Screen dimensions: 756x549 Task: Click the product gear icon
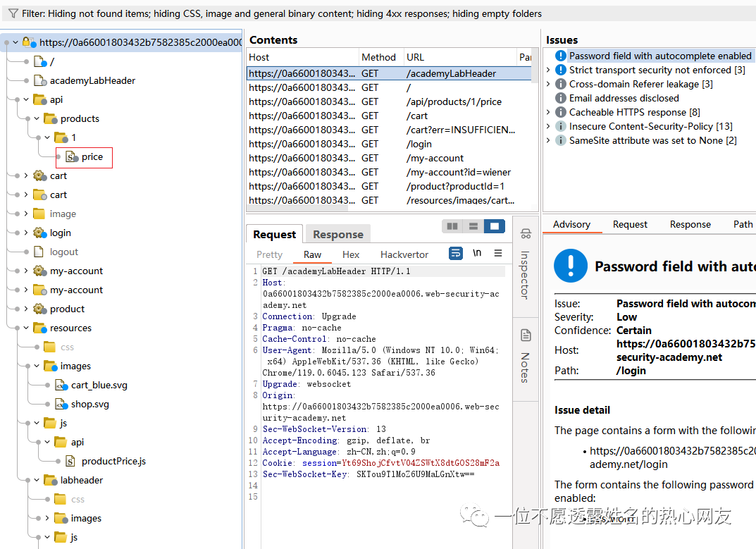(39, 309)
